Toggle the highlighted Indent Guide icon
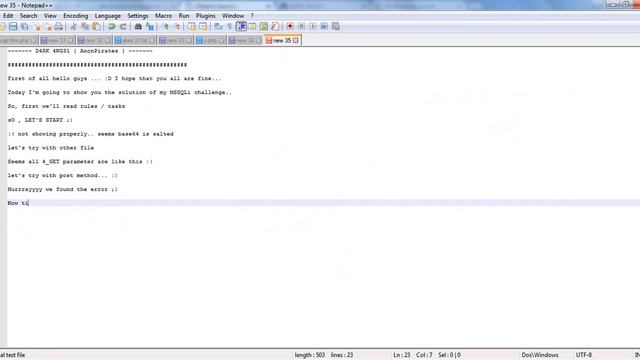This screenshot has width=640, height=360. pos(241,27)
